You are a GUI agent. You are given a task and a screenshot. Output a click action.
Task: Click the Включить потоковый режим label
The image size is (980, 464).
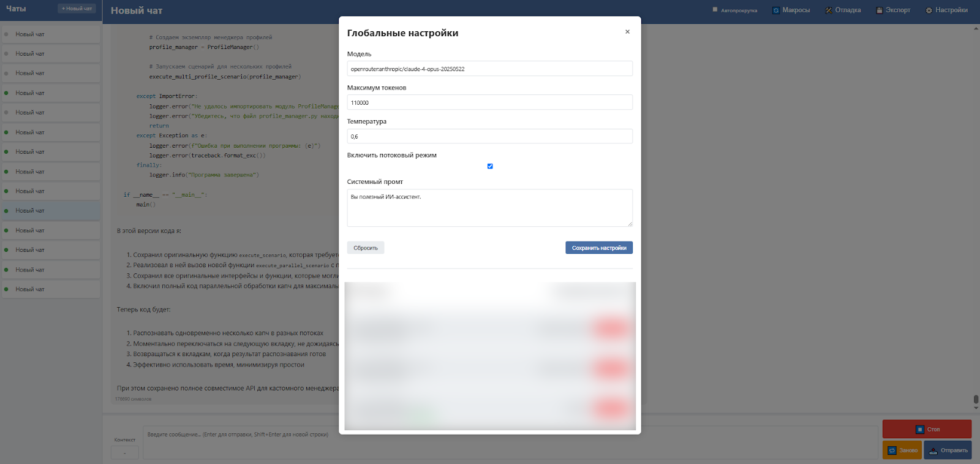click(392, 155)
